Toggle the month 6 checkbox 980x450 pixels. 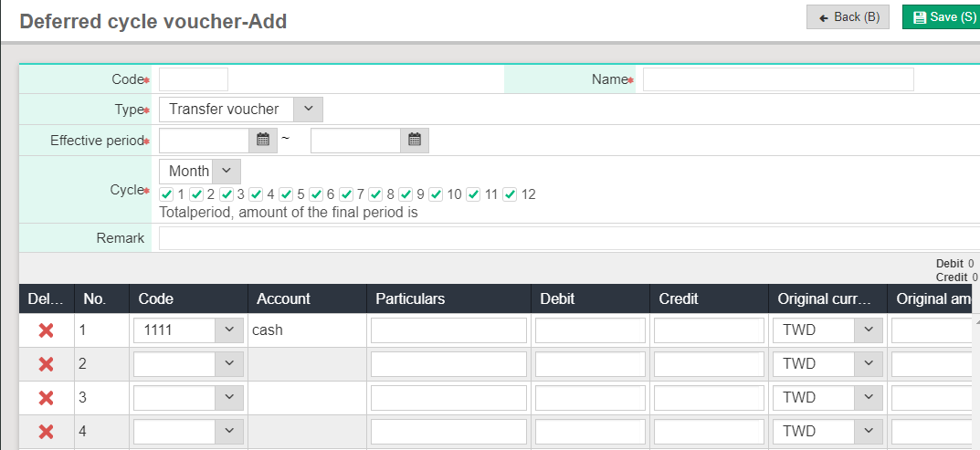coord(316,194)
